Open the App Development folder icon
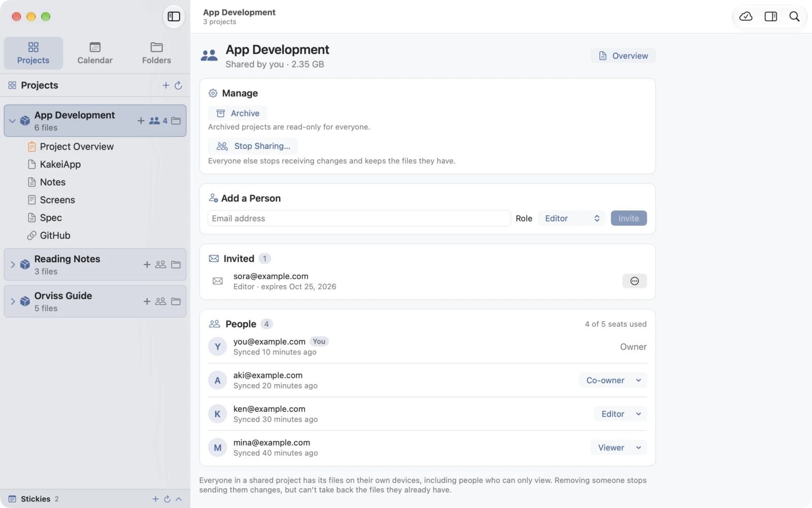The image size is (812, 508). (x=176, y=120)
